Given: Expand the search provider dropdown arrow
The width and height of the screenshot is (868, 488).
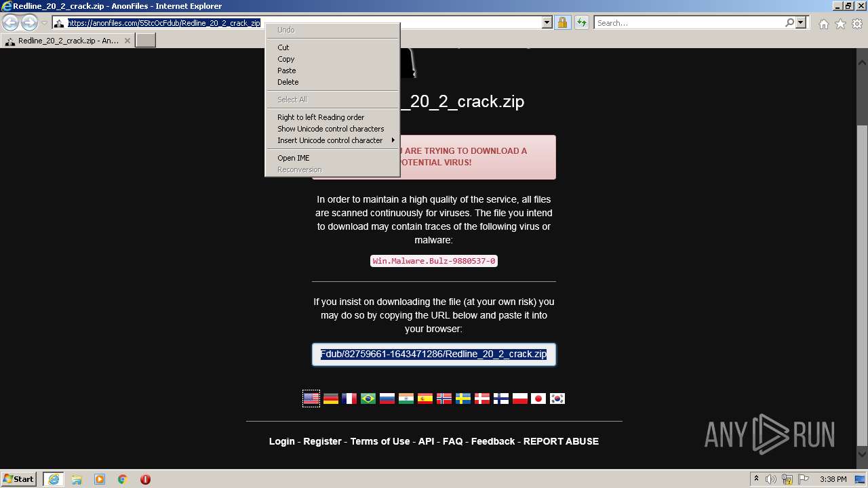Looking at the screenshot, I should pos(801,23).
